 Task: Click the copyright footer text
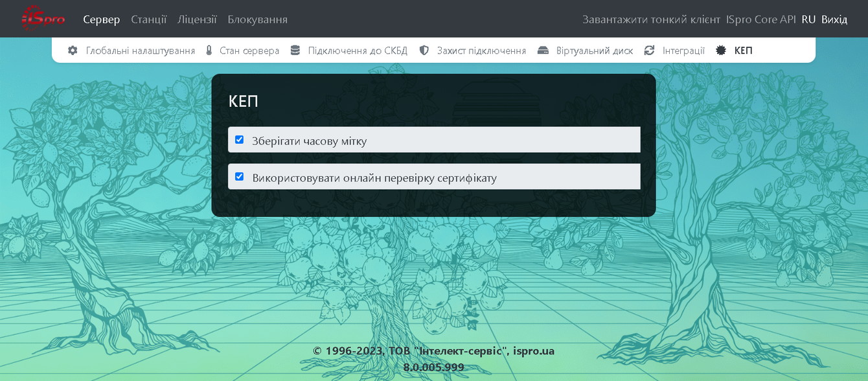[x=433, y=351]
